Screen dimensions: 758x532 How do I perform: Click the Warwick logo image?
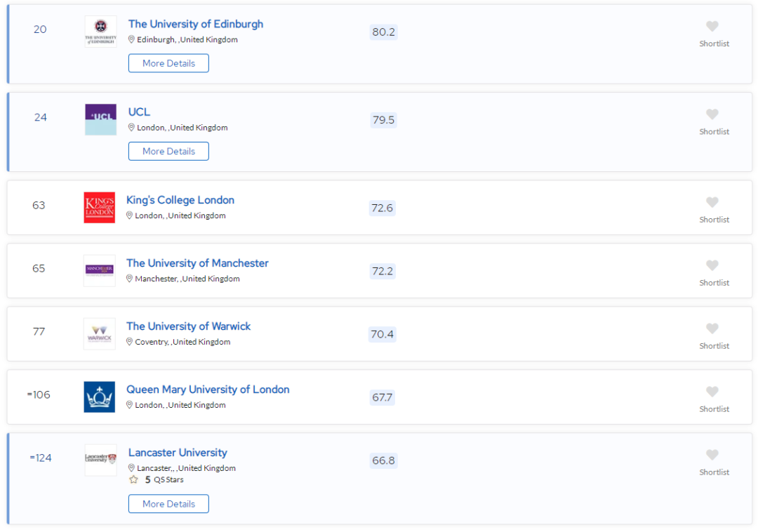point(99,333)
